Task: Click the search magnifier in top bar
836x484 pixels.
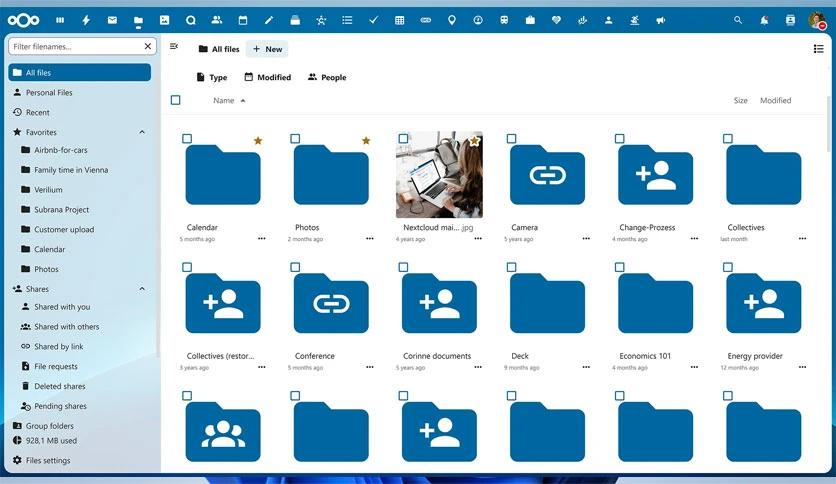Action: [x=738, y=20]
